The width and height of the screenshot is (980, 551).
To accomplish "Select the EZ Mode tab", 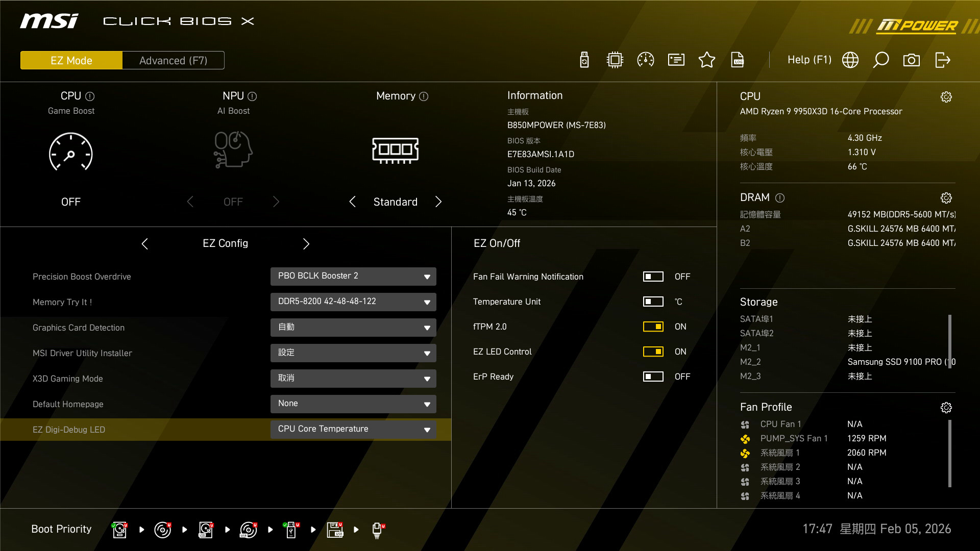I will tap(71, 60).
